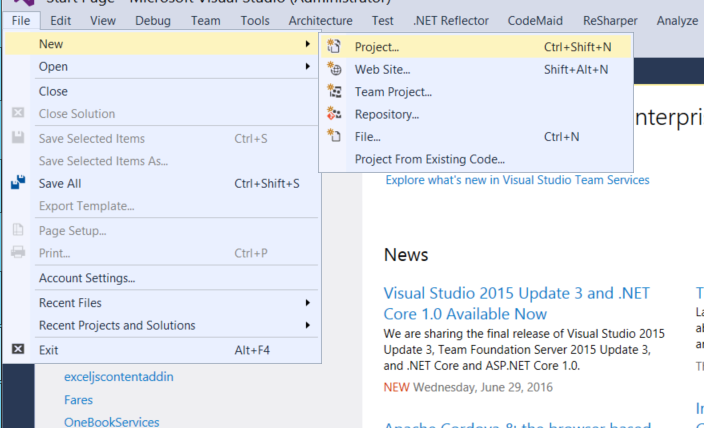Expand the New submenu arrow

[308, 44]
